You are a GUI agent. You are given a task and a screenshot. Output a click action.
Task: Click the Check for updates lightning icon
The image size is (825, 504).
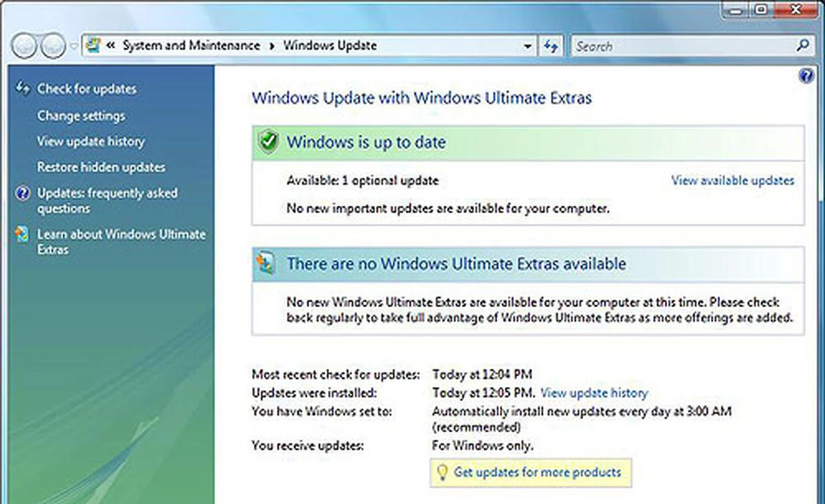pos(23,88)
